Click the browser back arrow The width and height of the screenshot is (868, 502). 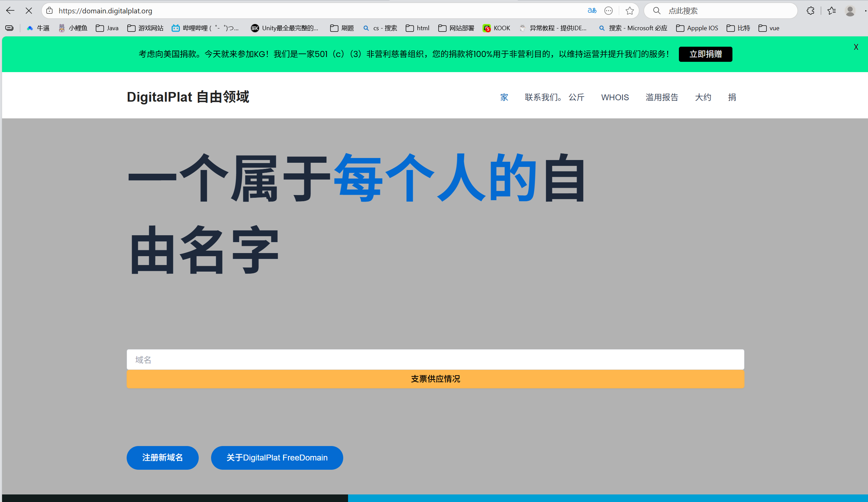pos(10,11)
